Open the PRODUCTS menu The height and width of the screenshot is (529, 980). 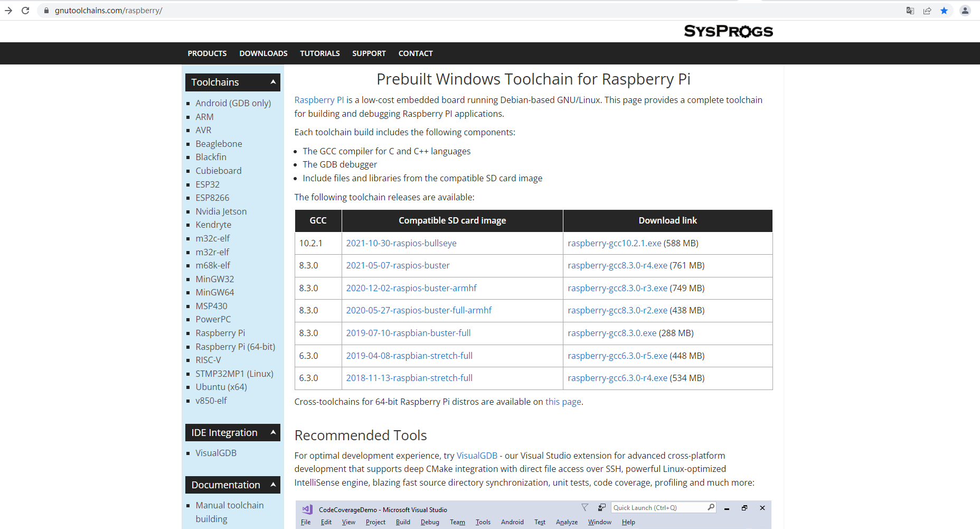[x=207, y=53]
